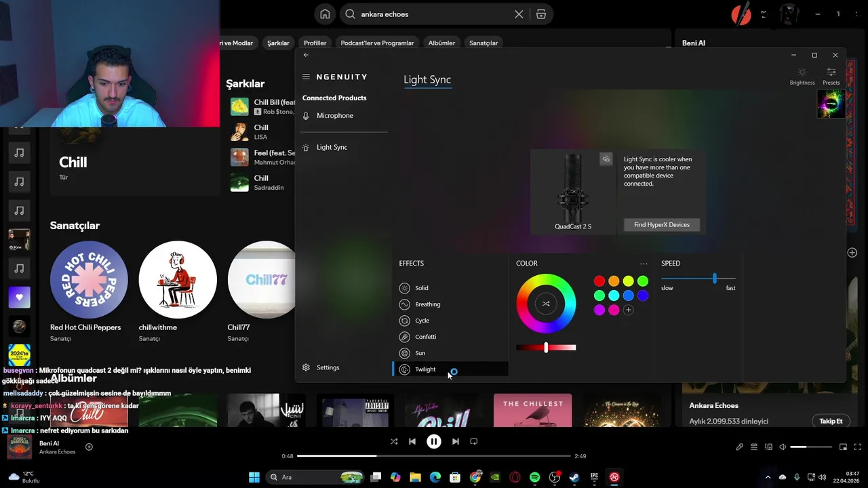Switch to Sanatçılar filter tab

click(x=484, y=43)
